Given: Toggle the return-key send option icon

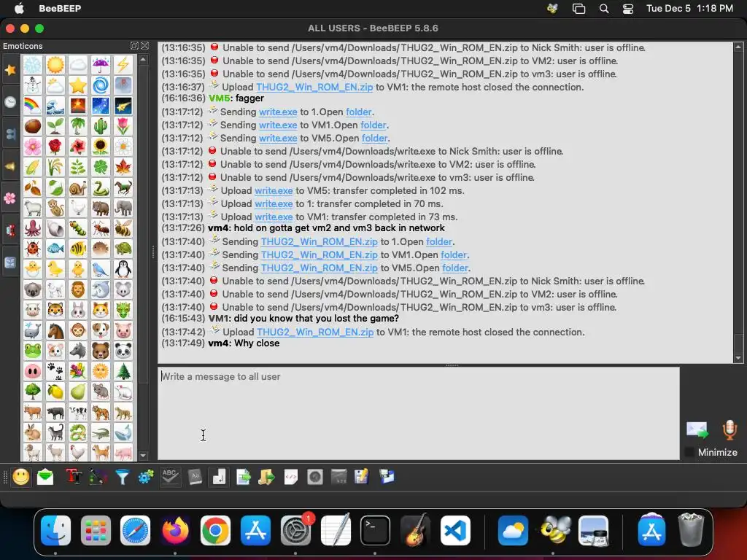Looking at the screenshot, I should click(219, 477).
